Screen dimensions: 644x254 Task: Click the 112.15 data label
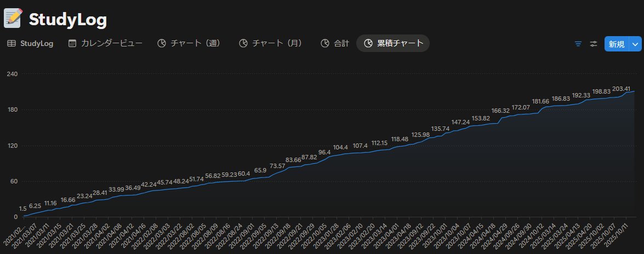[x=379, y=143]
